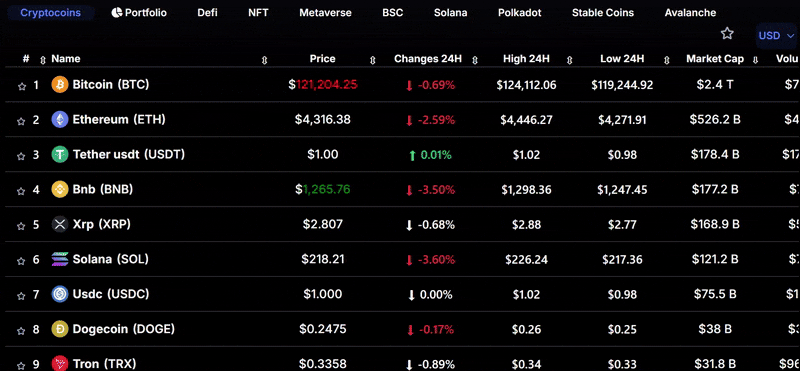Click the Tether coin logo
Viewport: 800px width, 371px height.
60,154
